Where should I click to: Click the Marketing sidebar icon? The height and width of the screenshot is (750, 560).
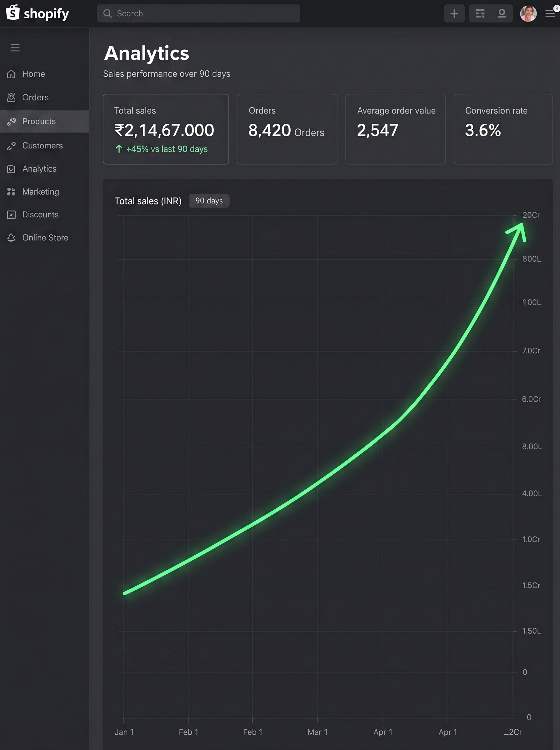tap(11, 192)
